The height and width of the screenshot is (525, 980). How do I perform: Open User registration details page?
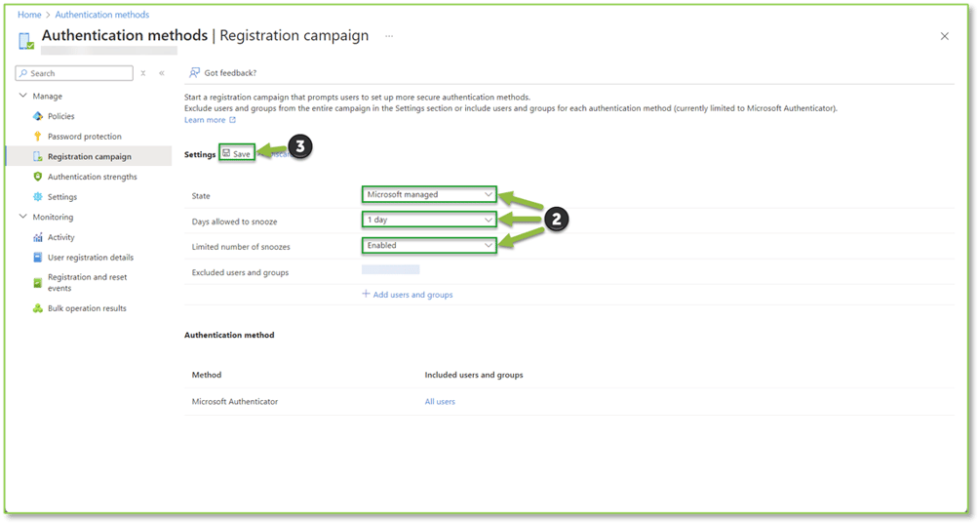[x=91, y=258]
